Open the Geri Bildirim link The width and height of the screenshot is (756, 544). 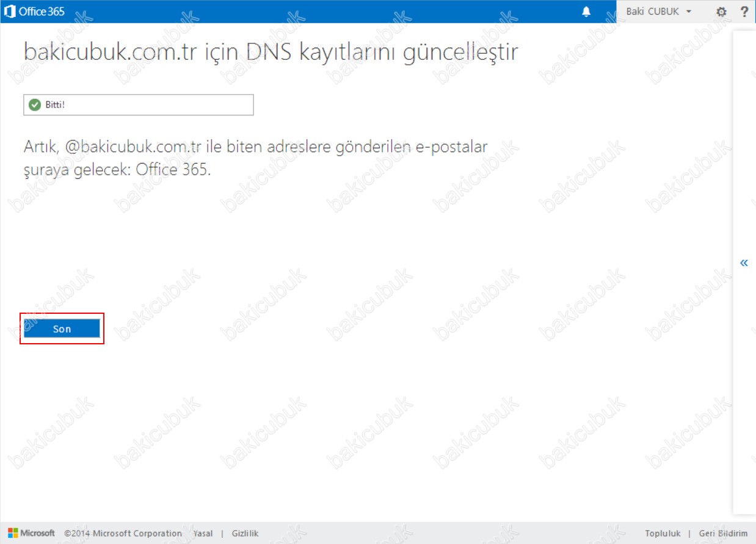723,533
